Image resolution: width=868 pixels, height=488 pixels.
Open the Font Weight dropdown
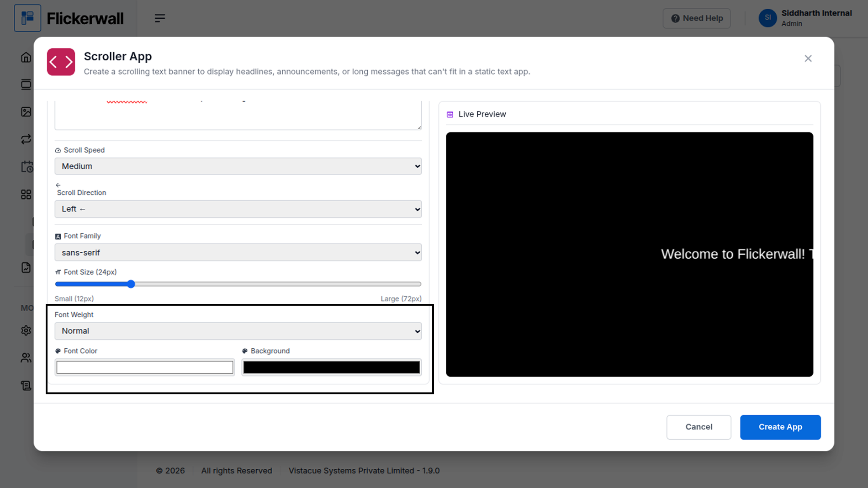coord(238,331)
